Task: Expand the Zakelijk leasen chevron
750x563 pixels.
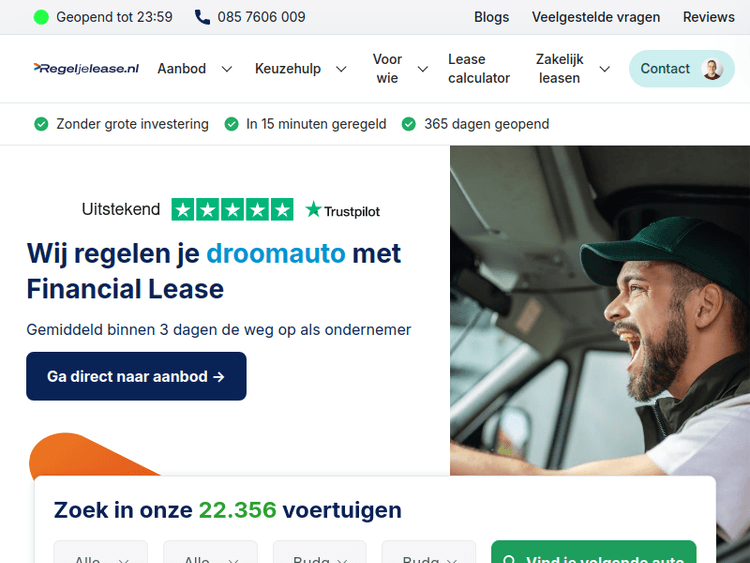Action: (605, 69)
